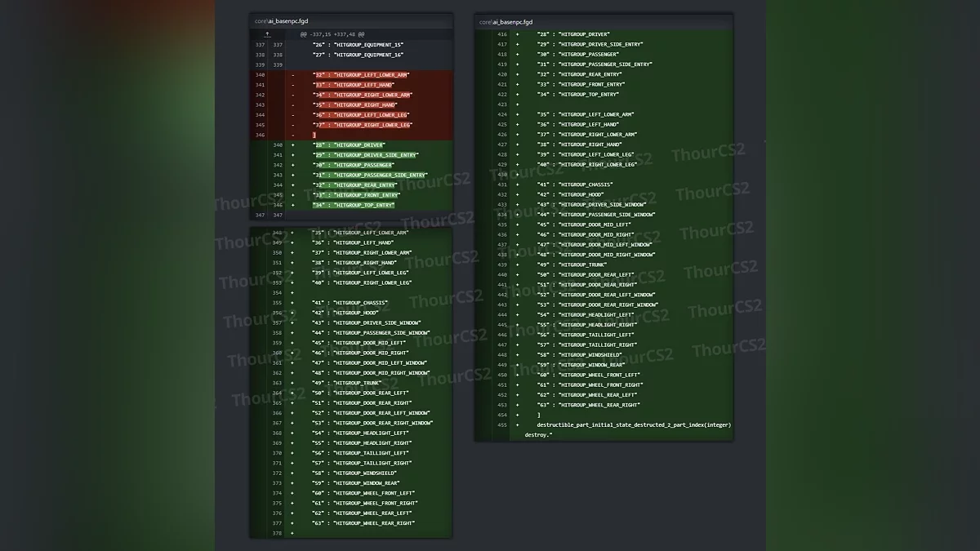Select the destructible_part_initial_state line at 455

point(633,425)
